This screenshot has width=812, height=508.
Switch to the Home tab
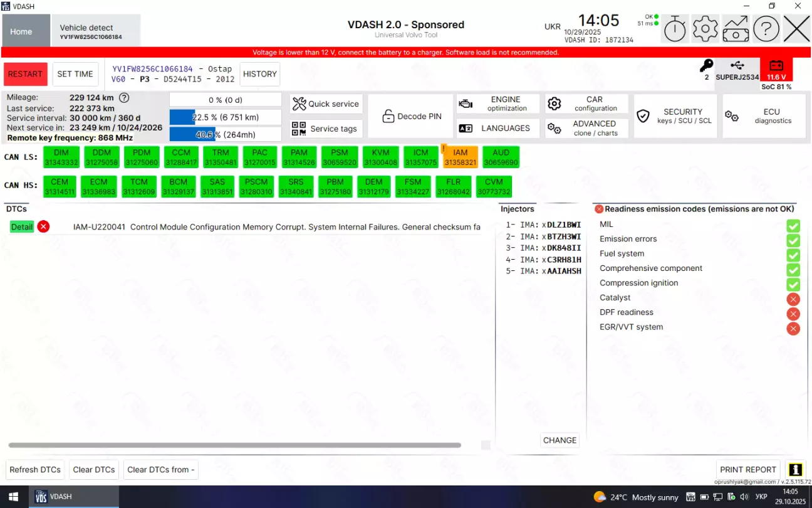(x=21, y=31)
